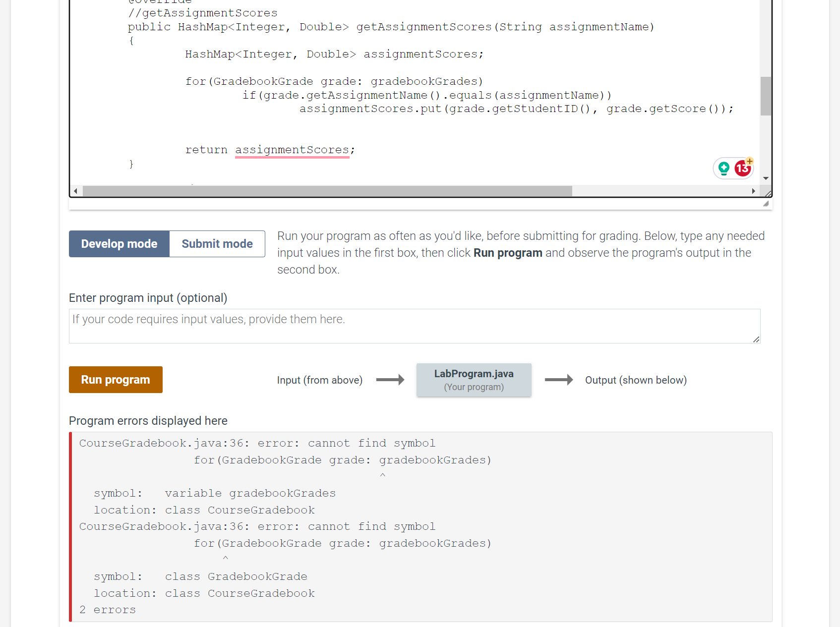Screen dimensions: 840x627
Task: Click the program errors panel
Action: pos(420,525)
